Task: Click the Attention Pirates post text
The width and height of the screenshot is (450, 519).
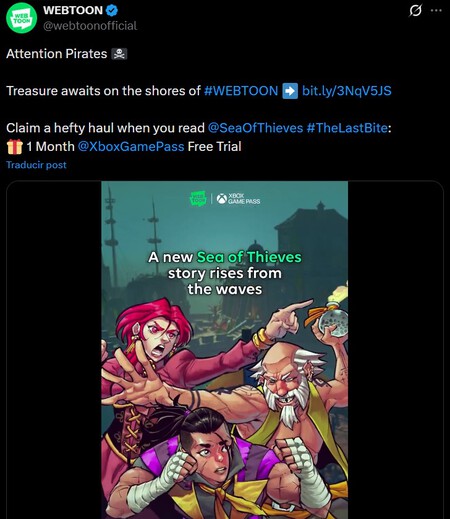Action: tap(57, 54)
